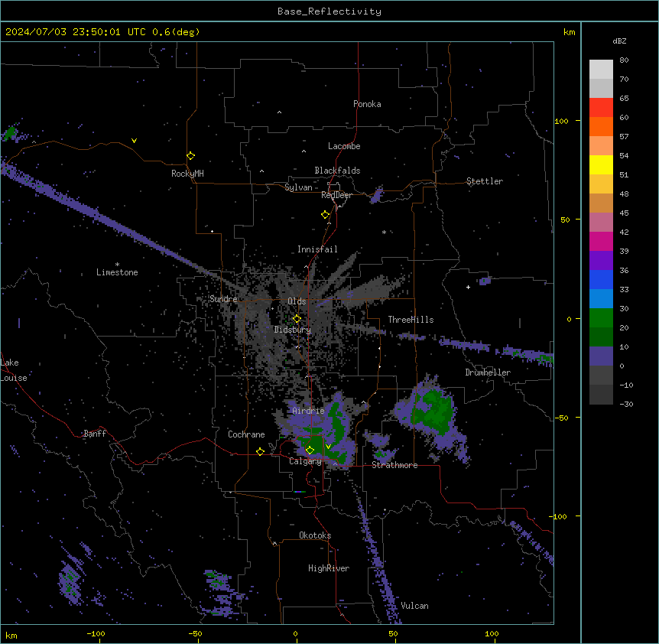Pick the light blue 30-33 dBZ legend swatch
This screenshot has height=644, width=659.
click(601, 299)
